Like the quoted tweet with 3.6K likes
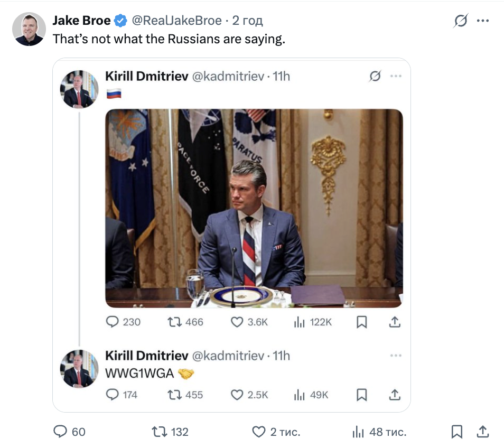The height and width of the screenshot is (448, 504). click(237, 322)
